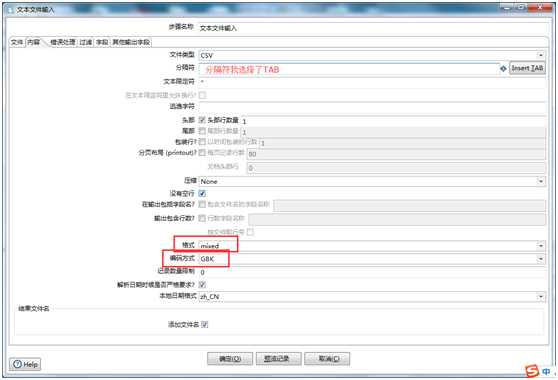Click the 每页记录行数 field showing 80
The width and height of the screenshot is (558, 380).
(396, 154)
